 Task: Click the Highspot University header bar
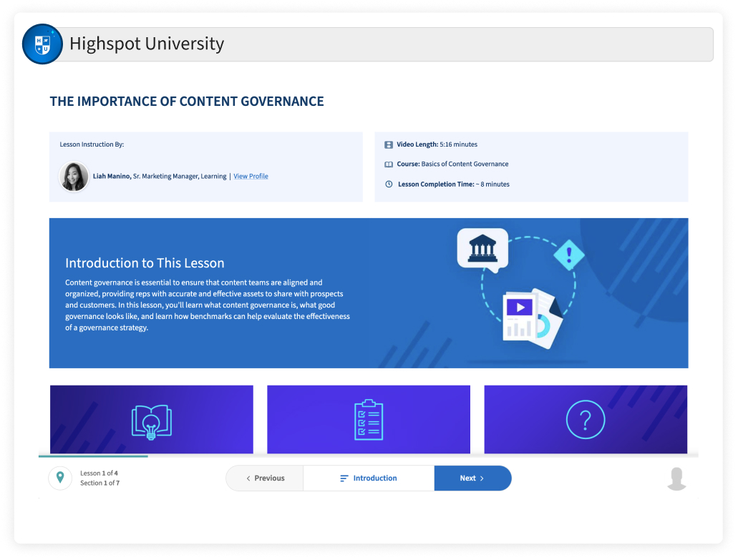point(387,44)
